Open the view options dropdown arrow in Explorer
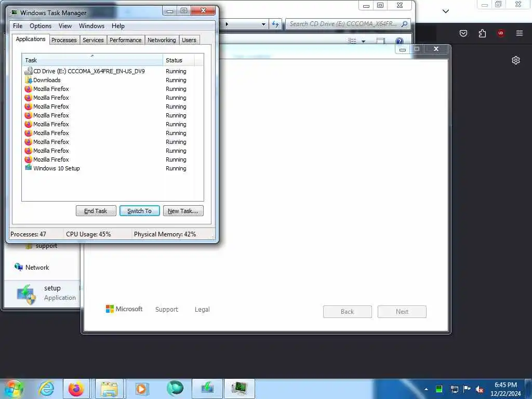This screenshot has height=399, width=532. 363,42
